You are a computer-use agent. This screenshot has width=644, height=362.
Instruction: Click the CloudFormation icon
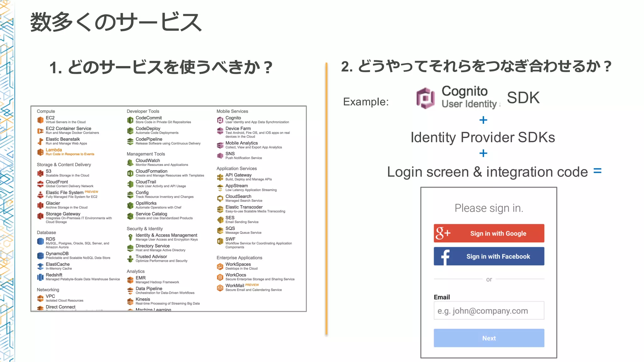click(130, 173)
